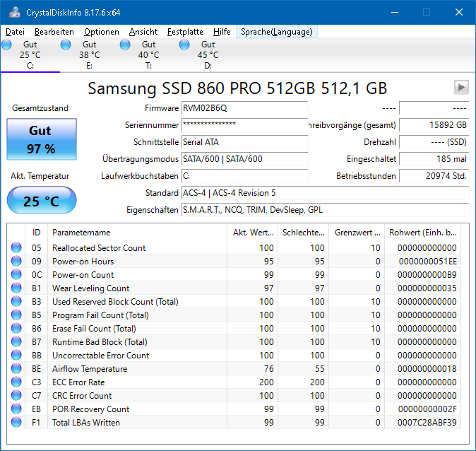Switch to drive C: tab at 25 °C
This screenshot has width=476, height=451.
pyautogui.click(x=30, y=55)
